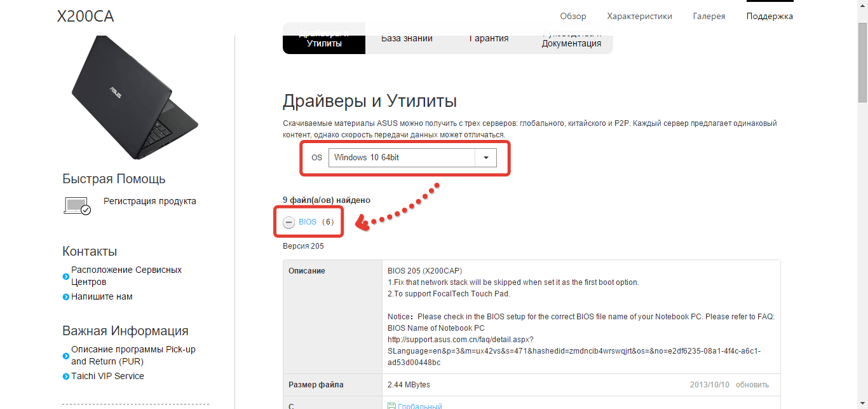Click the page vertical scrollbar thumb
The image size is (868, 409).
pyautogui.click(x=862, y=64)
